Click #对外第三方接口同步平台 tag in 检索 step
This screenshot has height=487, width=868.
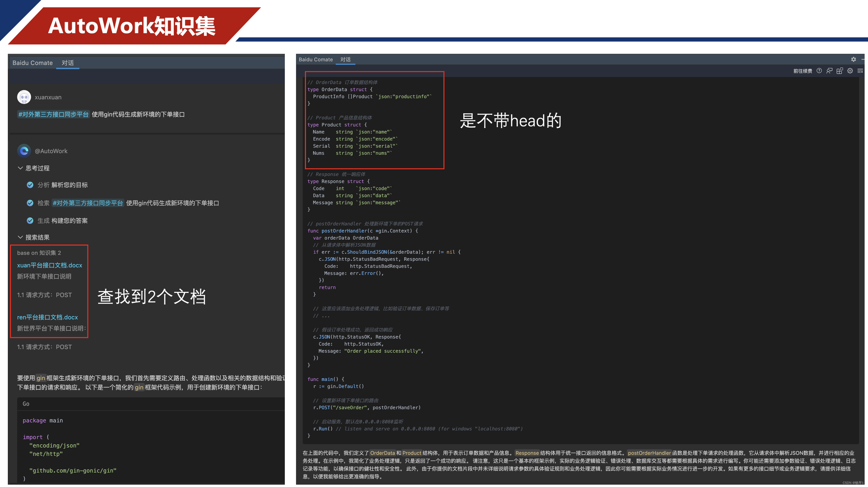(x=88, y=203)
